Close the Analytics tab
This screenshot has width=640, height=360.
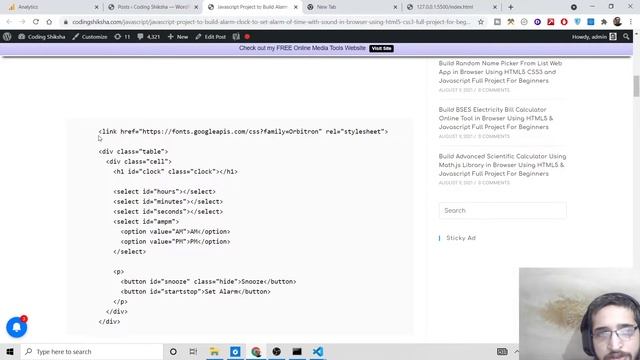[96, 7]
